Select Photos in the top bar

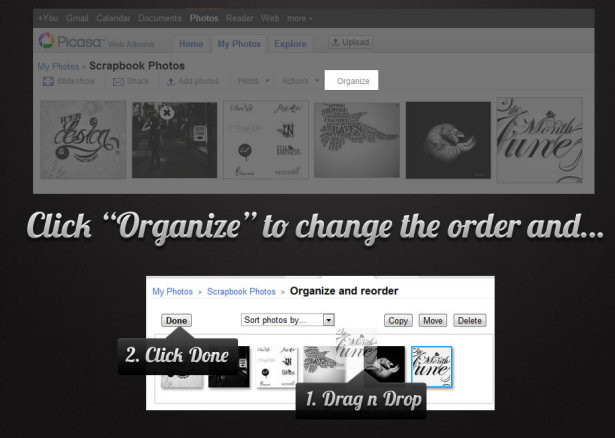click(x=204, y=18)
